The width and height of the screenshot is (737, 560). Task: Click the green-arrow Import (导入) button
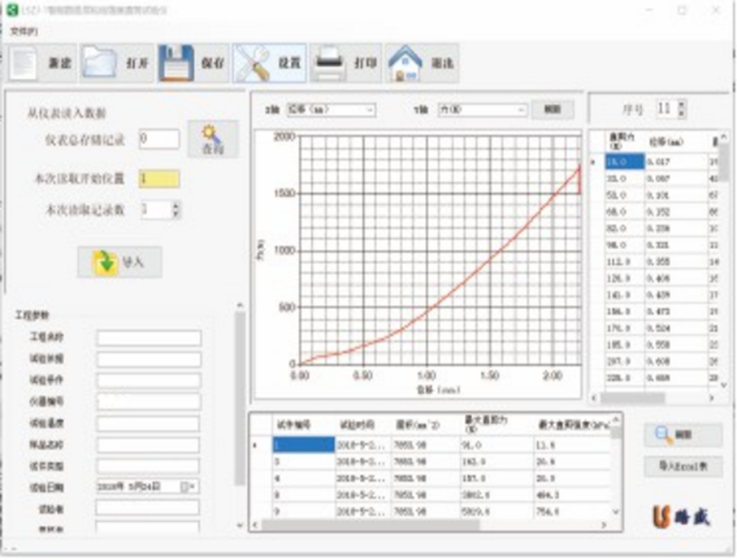tap(120, 262)
